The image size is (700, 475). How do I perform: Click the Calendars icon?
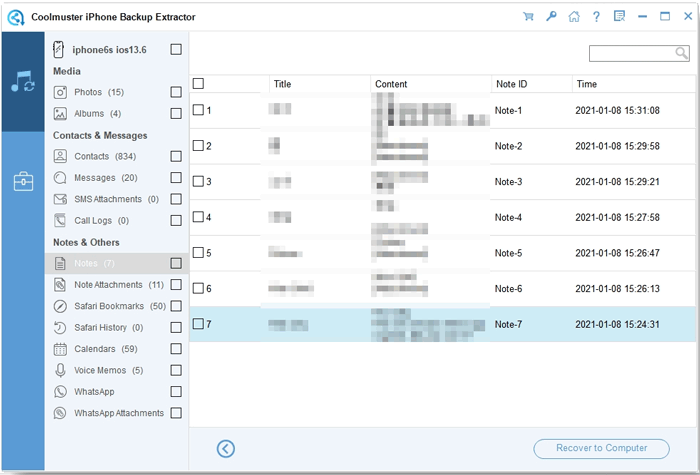pos(60,349)
